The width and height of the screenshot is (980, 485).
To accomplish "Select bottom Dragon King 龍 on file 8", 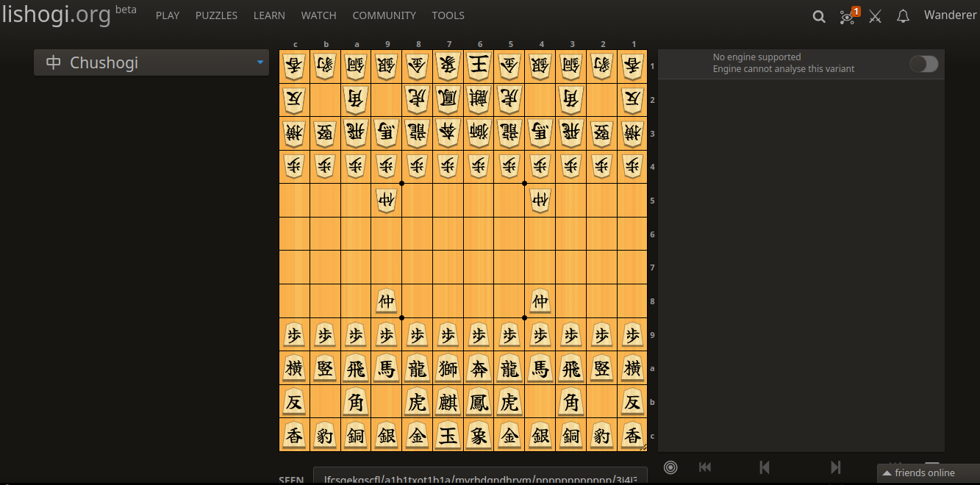I will (417, 368).
